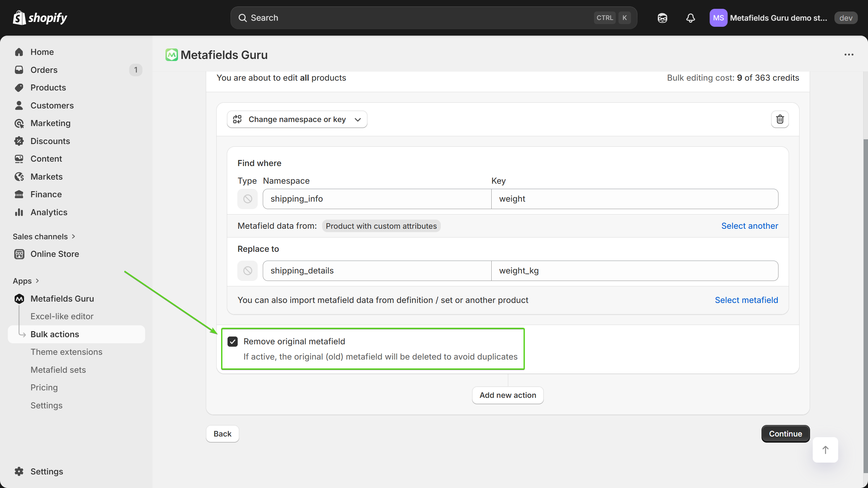Click the scroll-to-top arrow button
This screenshot has height=488, width=868.
tap(825, 450)
